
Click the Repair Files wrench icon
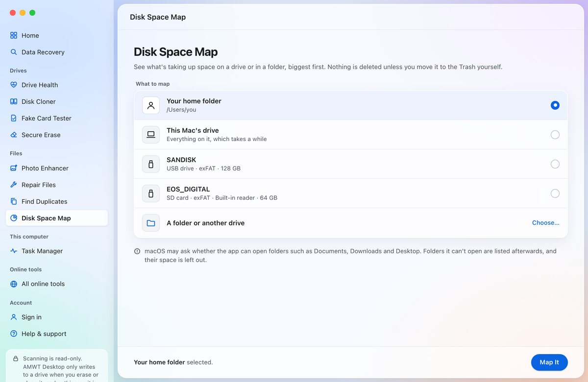pyautogui.click(x=14, y=185)
